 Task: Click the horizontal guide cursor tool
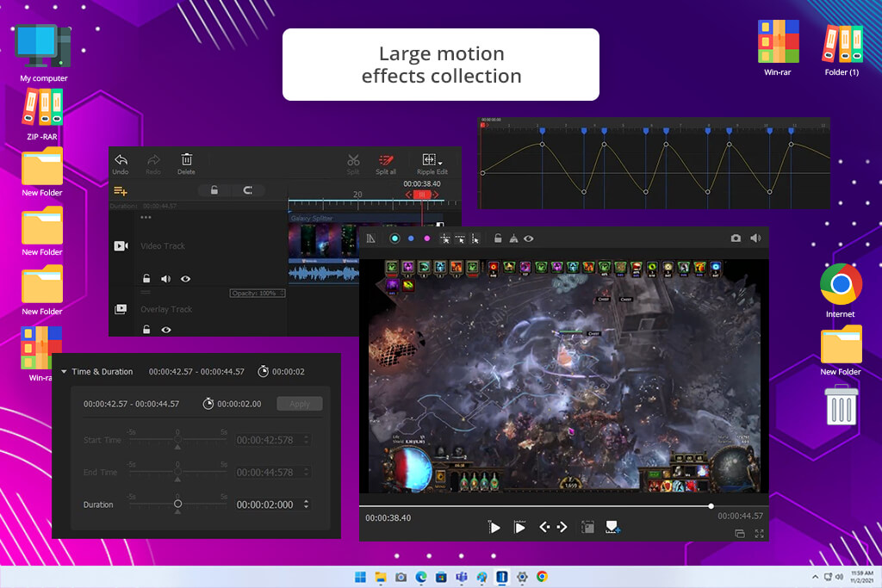460,238
